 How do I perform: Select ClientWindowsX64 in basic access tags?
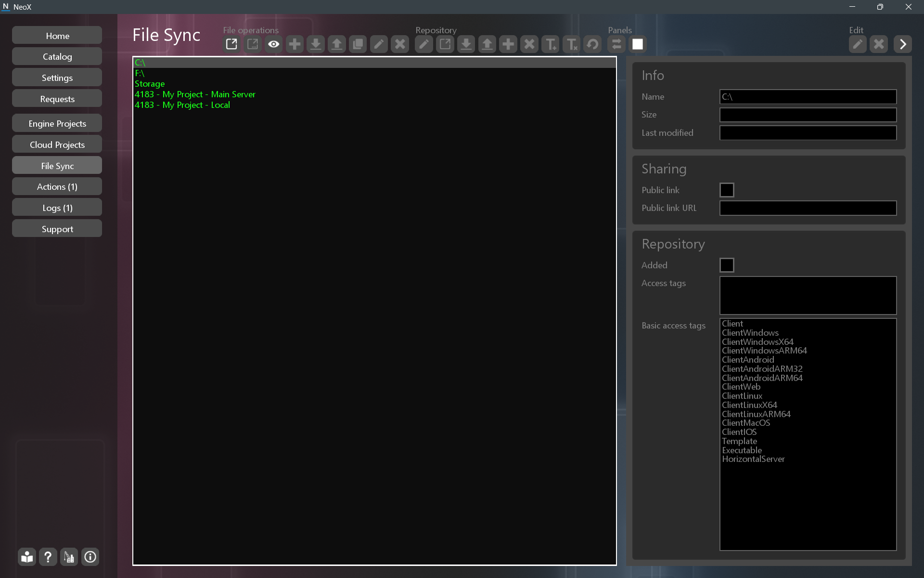pos(757,342)
